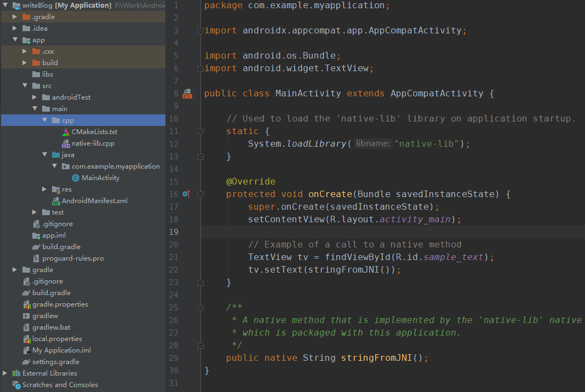
Task: Click the "native-lib" string literal
Action: click(427, 143)
